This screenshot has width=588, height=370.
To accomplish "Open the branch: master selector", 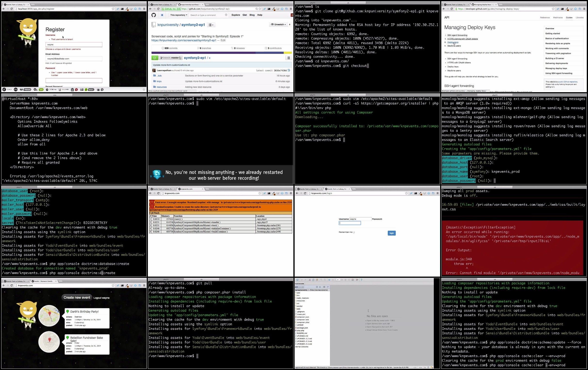I will (x=171, y=58).
